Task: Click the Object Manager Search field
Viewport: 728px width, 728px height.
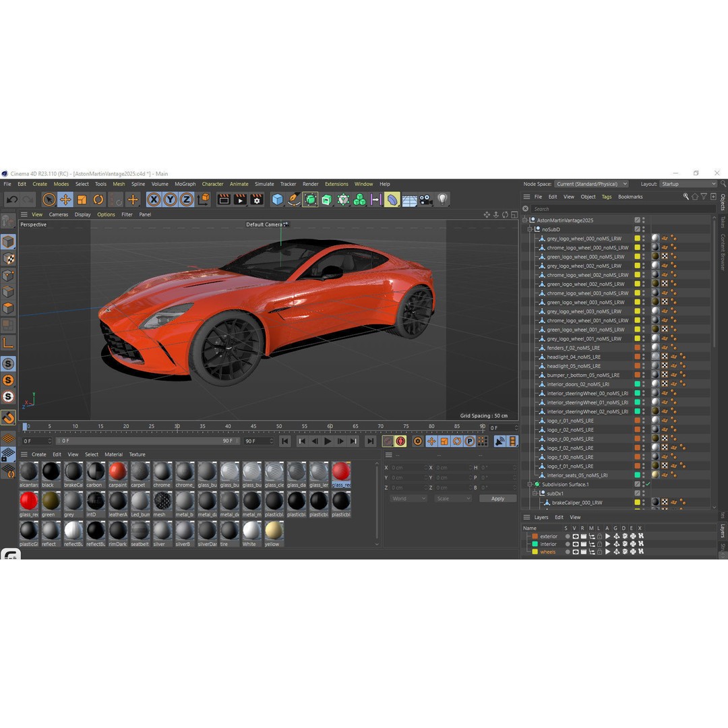Action: coord(622,209)
